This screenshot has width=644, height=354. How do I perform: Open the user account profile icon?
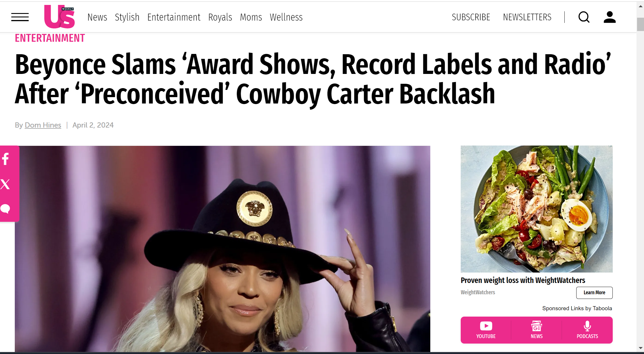[x=610, y=17]
